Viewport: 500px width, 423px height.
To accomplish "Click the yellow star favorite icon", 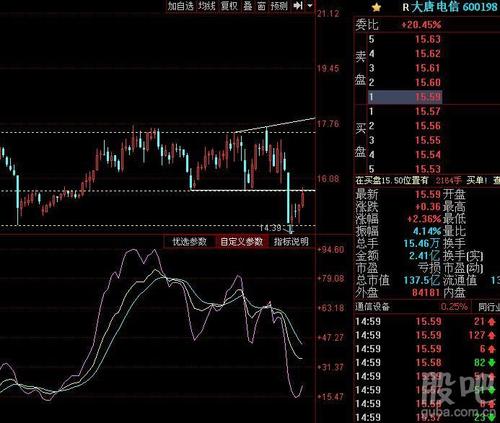I will click(x=376, y=7).
